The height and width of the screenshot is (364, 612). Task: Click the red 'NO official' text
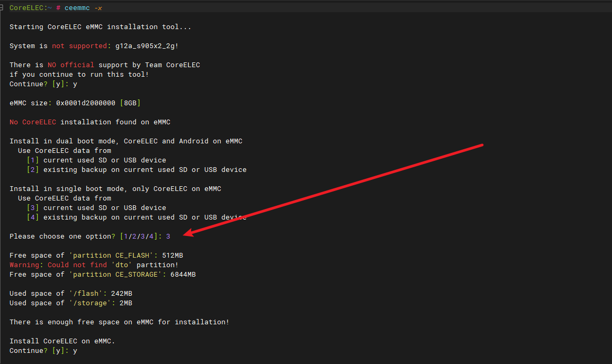click(x=71, y=65)
